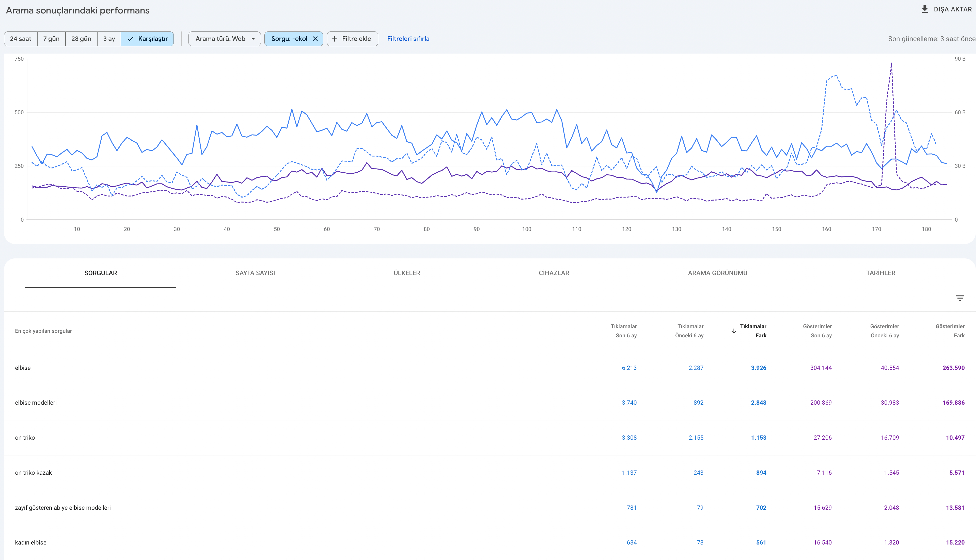Remove the Sorgu: -ekol filter with X
This screenshot has height=560, width=976.
[315, 39]
